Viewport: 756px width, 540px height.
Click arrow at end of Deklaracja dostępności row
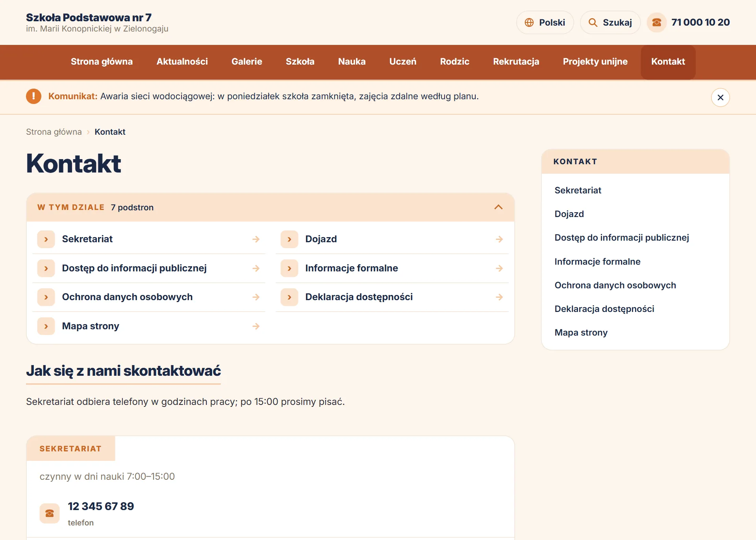pyautogui.click(x=499, y=297)
